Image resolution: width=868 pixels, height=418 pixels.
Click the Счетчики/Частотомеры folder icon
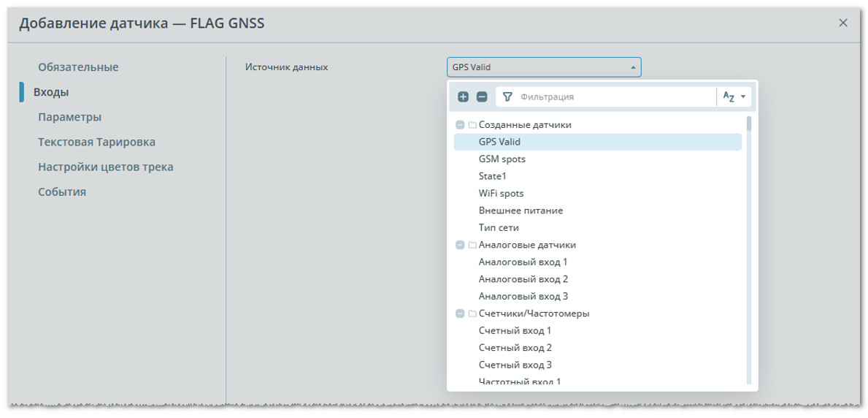tap(472, 313)
